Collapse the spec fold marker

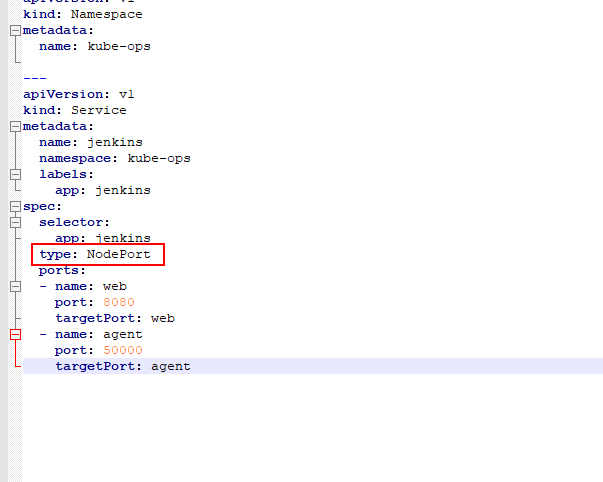pos(15,207)
